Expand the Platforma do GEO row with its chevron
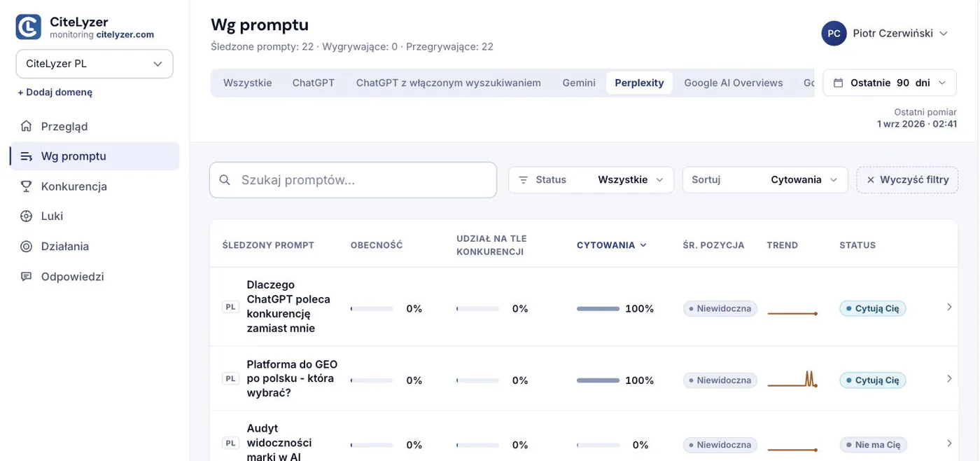980x461 pixels. (x=950, y=378)
